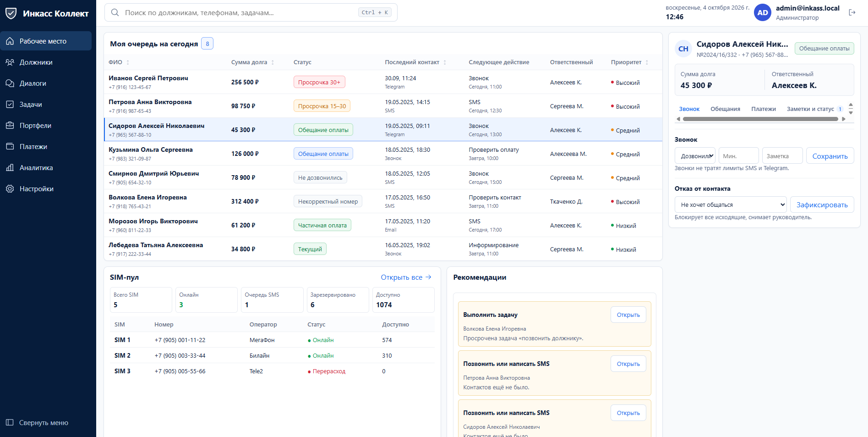Click the CH debtor avatar in details panel
This screenshot has height=437, width=868.
click(x=683, y=49)
